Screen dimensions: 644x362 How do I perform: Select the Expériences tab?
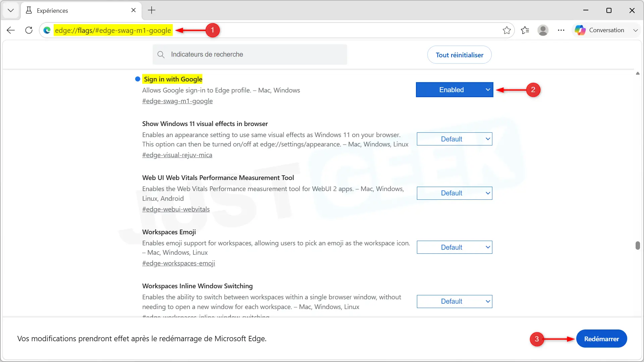81,10
